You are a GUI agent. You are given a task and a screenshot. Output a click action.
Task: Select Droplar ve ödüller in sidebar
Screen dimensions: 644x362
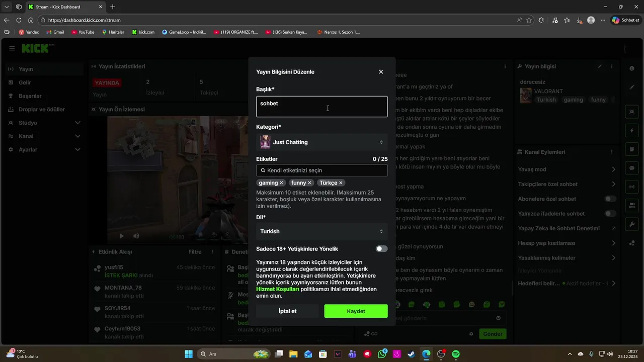pyautogui.click(x=44, y=110)
